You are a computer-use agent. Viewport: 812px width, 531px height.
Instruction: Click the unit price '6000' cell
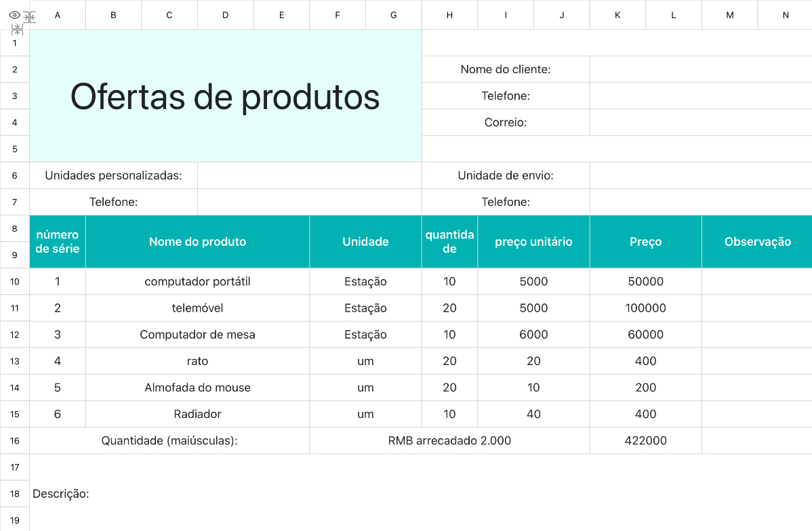pos(533,335)
